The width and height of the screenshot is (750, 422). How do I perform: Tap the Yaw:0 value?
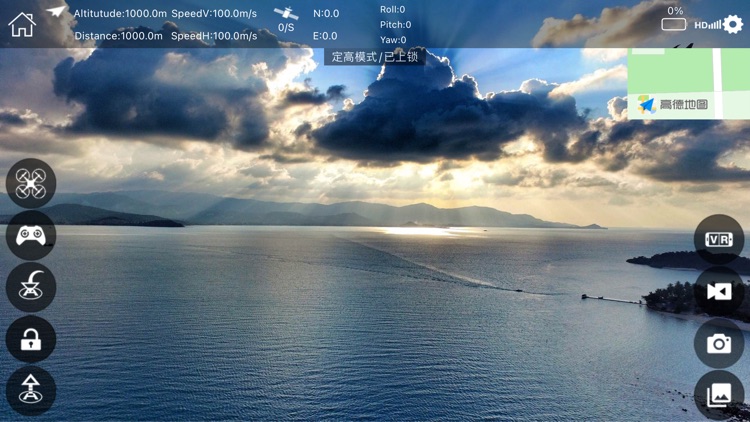393,40
